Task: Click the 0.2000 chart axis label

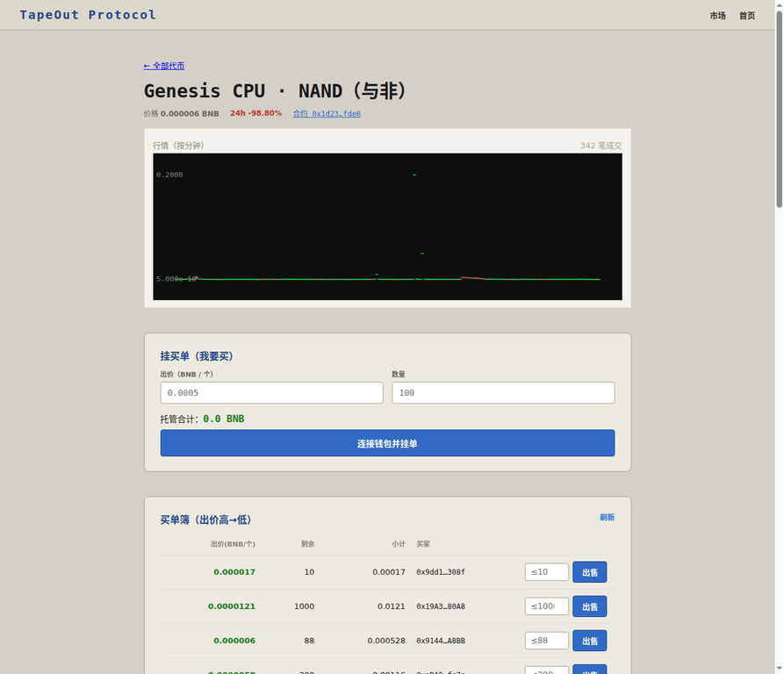Action: point(169,175)
